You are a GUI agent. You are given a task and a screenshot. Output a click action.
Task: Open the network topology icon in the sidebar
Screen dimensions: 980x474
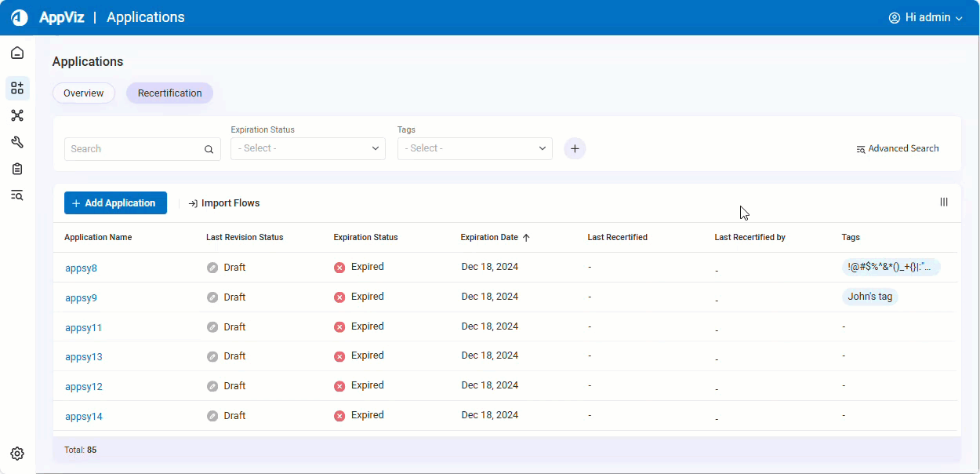pyautogui.click(x=17, y=115)
